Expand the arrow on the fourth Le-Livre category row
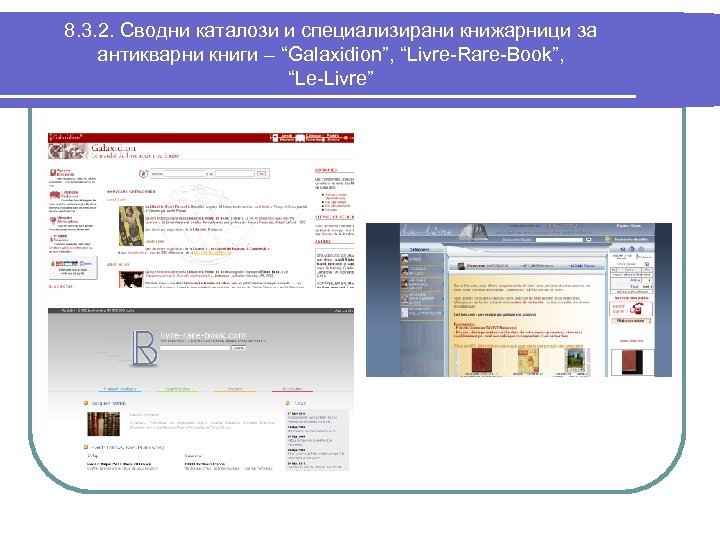Image resolution: width=720 pixels, height=540 pixels. (x=442, y=298)
